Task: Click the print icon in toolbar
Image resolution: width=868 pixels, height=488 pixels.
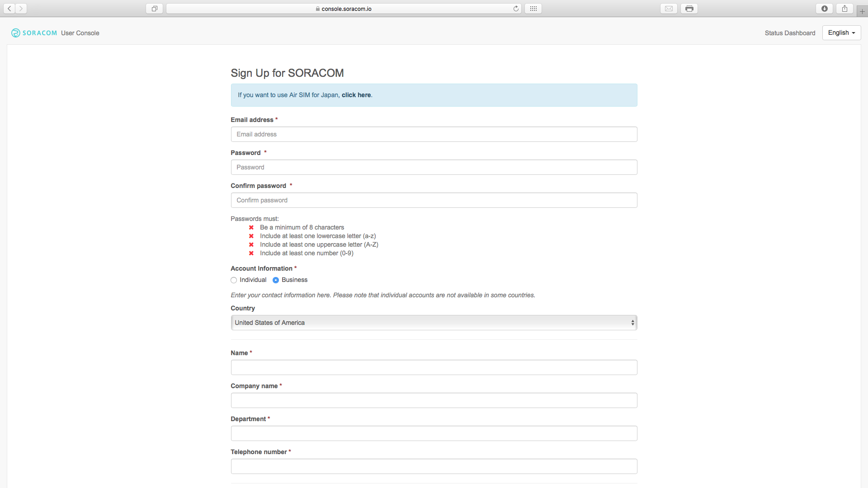Action: 689,9
